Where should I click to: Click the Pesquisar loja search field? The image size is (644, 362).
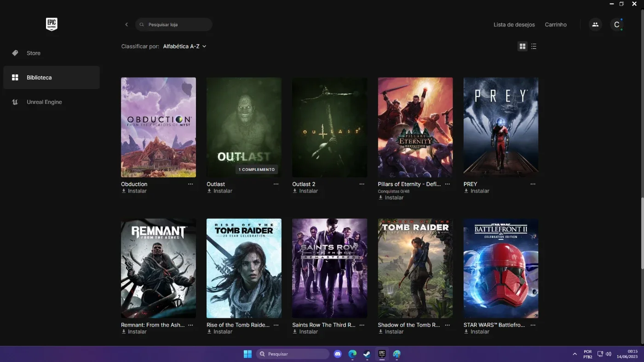pyautogui.click(x=174, y=25)
